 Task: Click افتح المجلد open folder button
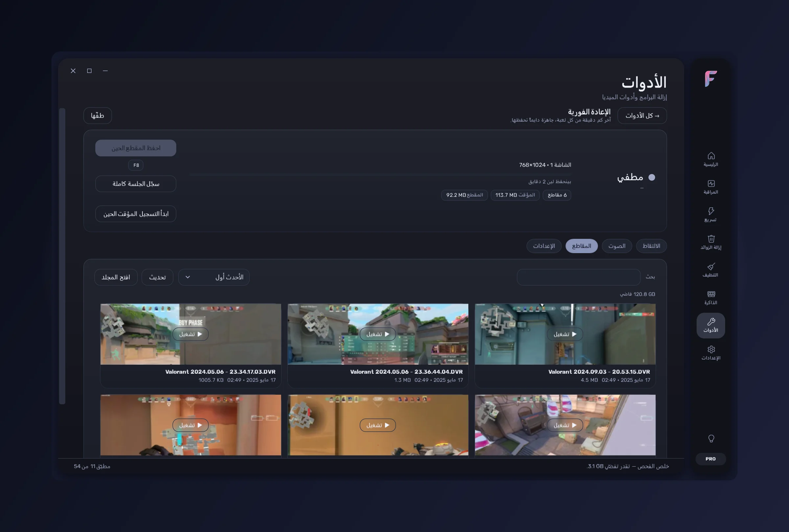coord(116,277)
